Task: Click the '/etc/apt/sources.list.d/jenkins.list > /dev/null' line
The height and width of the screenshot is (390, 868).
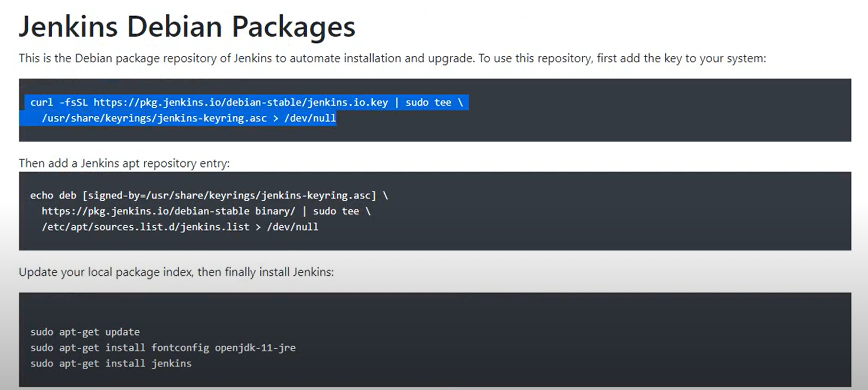Action: (x=180, y=227)
